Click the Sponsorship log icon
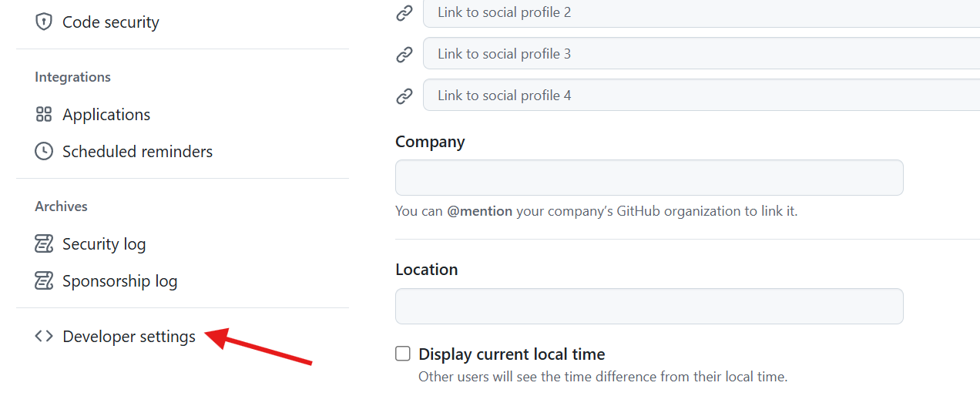 click(44, 281)
